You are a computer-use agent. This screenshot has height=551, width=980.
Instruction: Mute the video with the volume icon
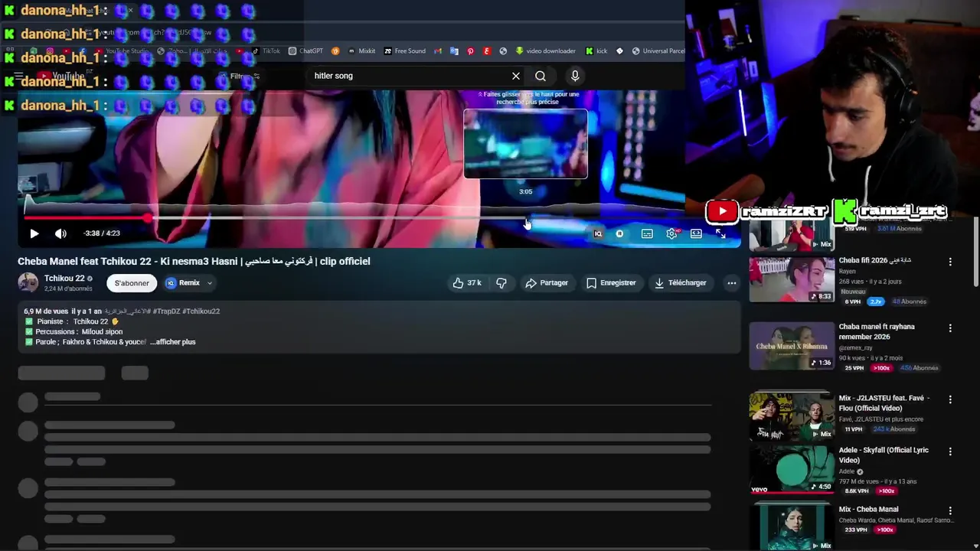click(60, 233)
